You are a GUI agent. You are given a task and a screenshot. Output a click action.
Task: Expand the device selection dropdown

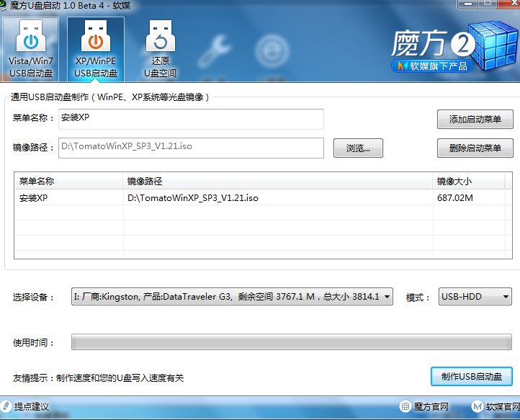tap(386, 297)
